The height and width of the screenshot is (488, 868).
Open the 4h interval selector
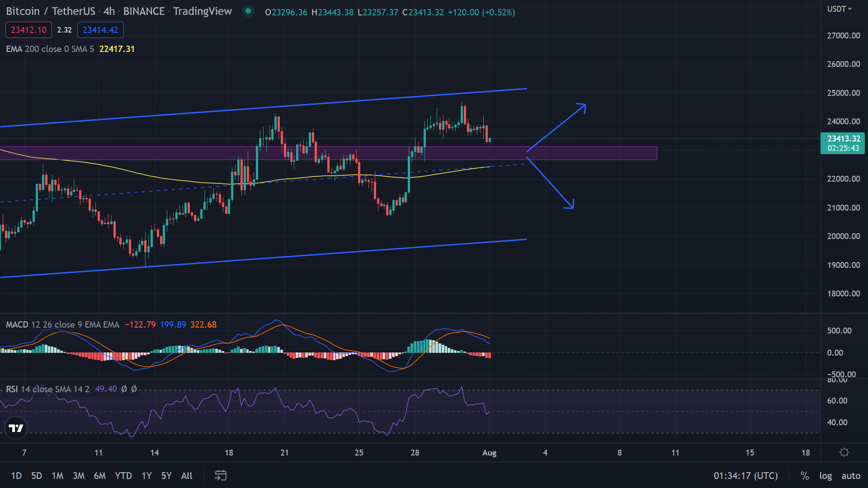coord(109,11)
